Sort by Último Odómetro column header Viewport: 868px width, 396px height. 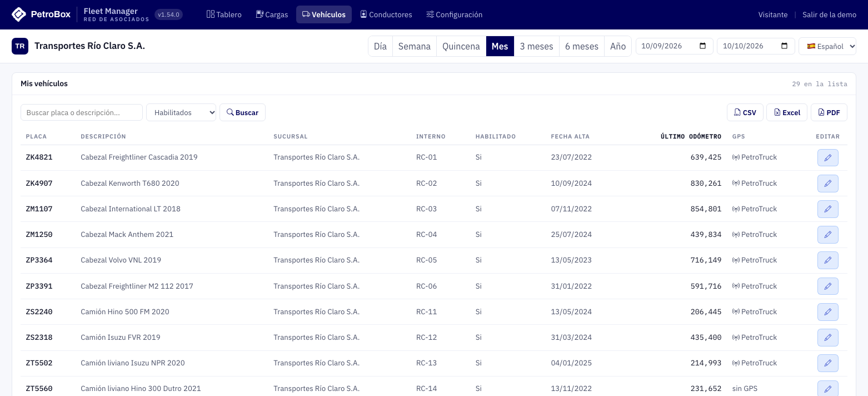click(691, 136)
